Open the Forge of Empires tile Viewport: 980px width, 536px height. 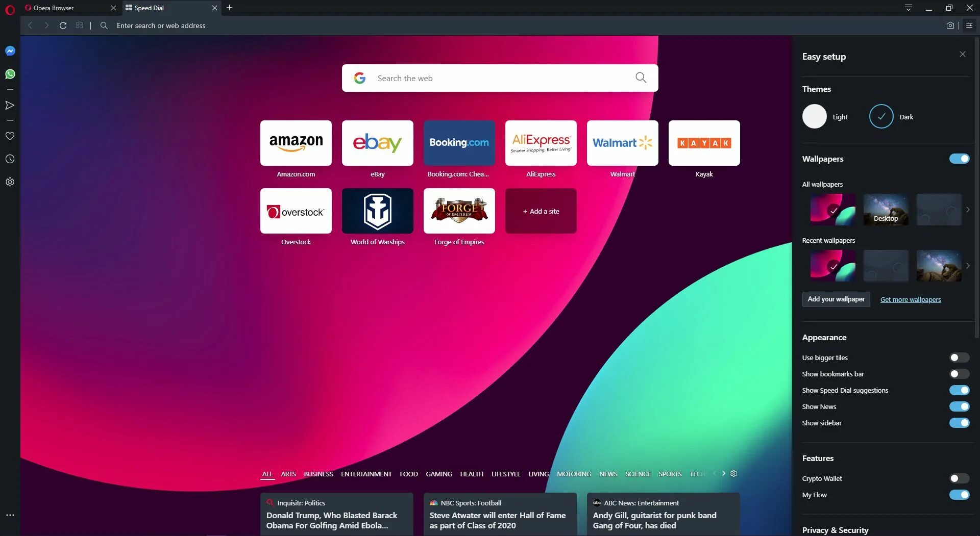pyautogui.click(x=459, y=211)
